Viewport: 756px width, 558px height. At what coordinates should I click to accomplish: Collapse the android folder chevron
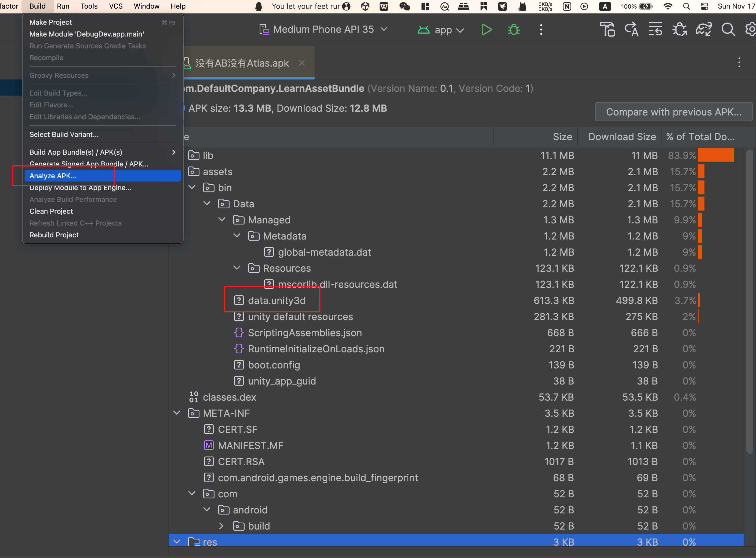click(207, 509)
